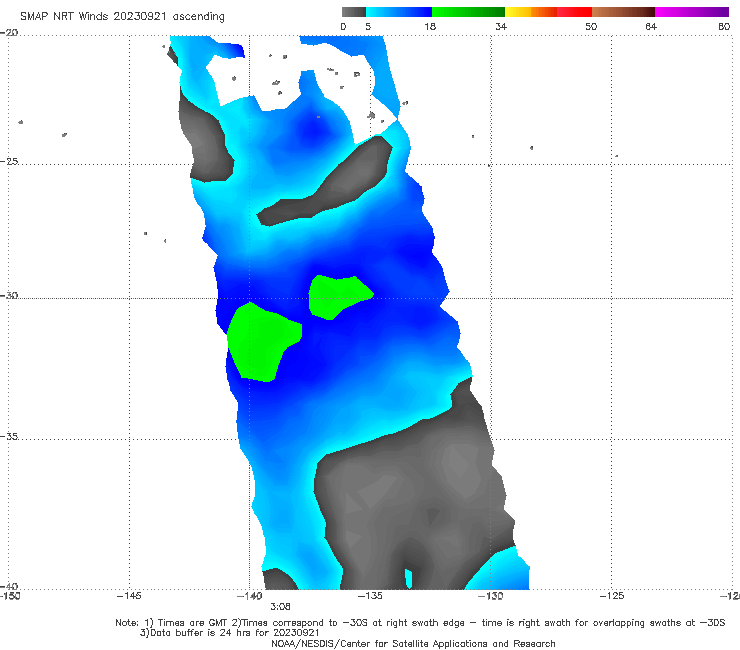Click the title text 'SMAP NRT Winds 20230921 ascending'
Screen dimensions: 740x650
[x=122, y=17]
